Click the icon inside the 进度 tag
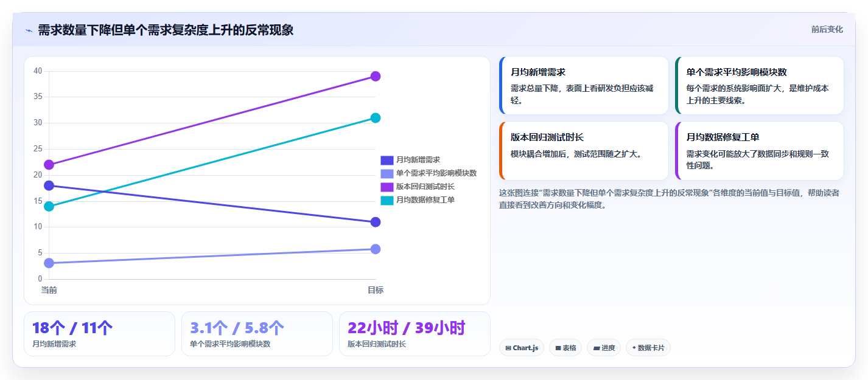 tap(597, 348)
